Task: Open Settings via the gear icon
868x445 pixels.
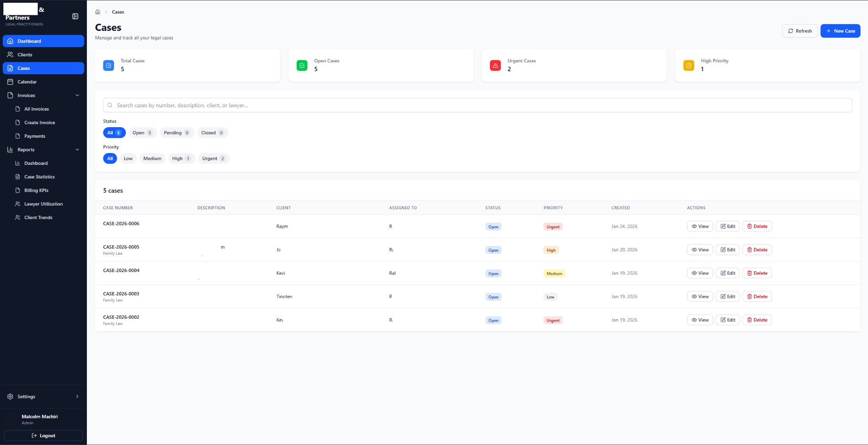Action: [x=10, y=396]
